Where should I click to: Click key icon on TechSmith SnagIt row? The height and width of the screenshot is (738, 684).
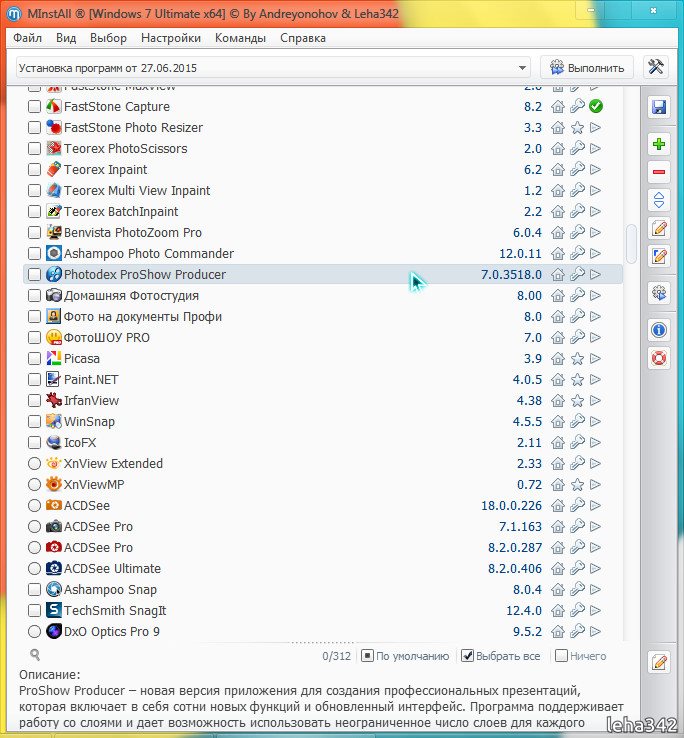pos(577,610)
